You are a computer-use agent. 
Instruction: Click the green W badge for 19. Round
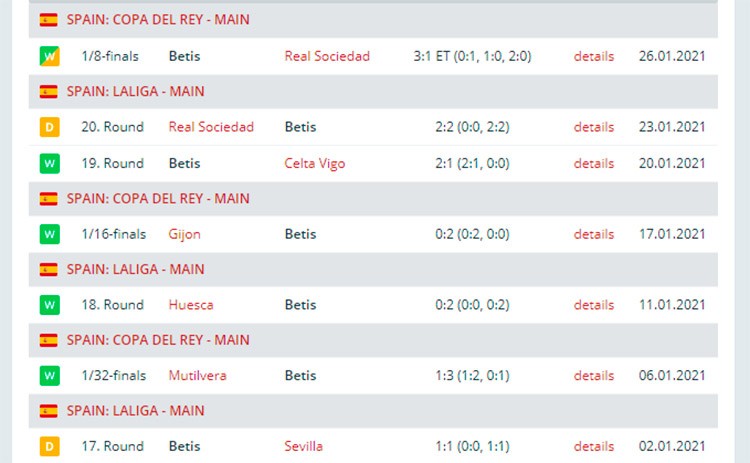[x=49, y=163]
